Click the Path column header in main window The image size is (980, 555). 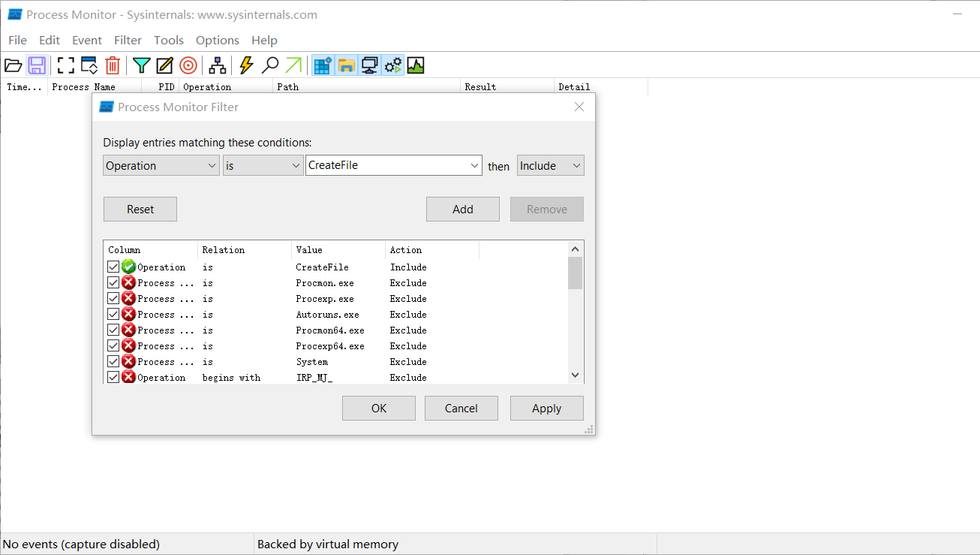[367, 87]
